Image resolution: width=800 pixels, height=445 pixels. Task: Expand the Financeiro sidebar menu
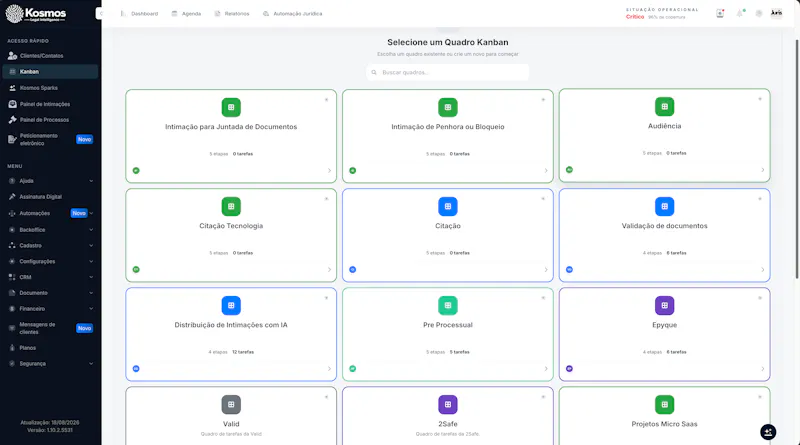pos(51,309)
